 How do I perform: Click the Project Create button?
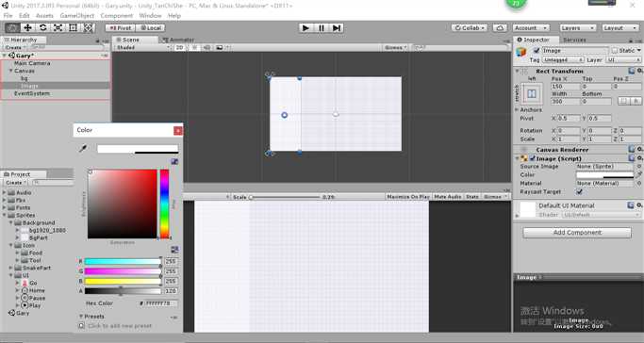[15, 183]
